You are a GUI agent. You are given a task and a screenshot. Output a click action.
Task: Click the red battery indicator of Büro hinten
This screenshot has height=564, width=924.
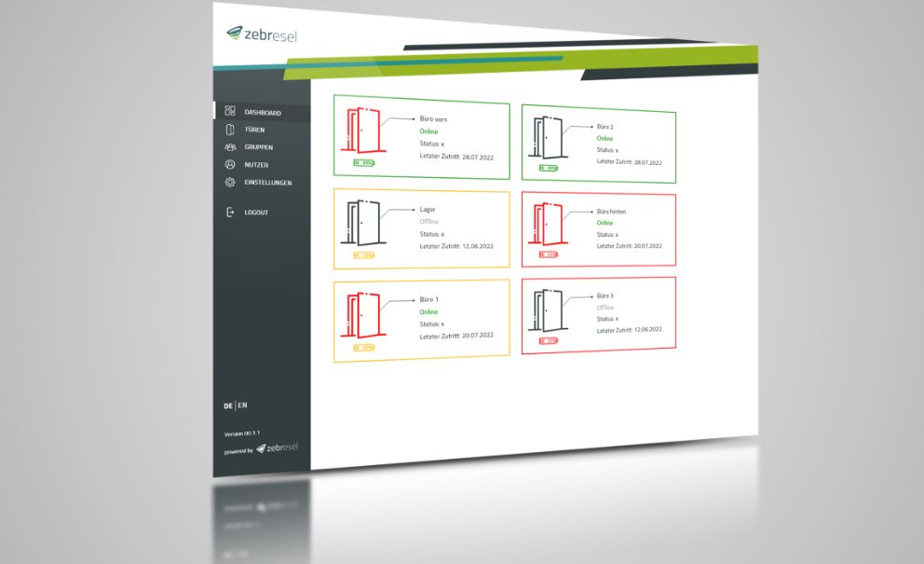[x=548, y=254]
